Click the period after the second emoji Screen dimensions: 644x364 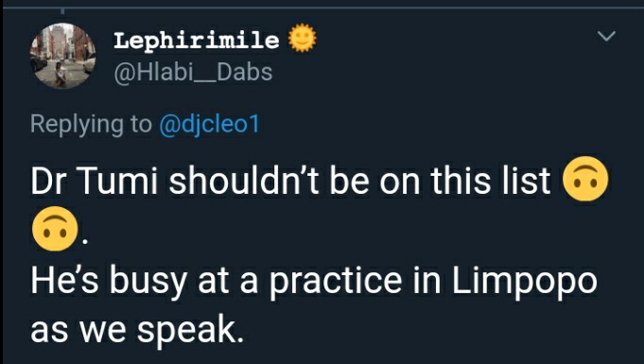pyautogui.click(x=84, y=242)
